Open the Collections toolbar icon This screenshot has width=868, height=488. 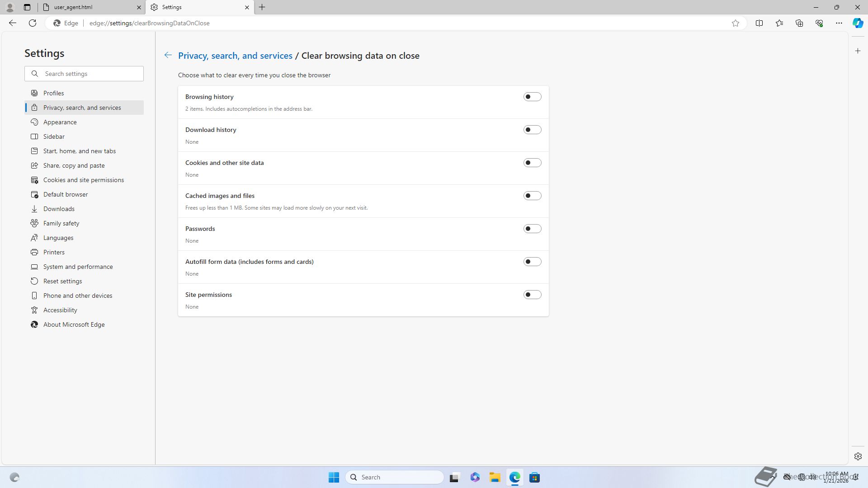799,23
